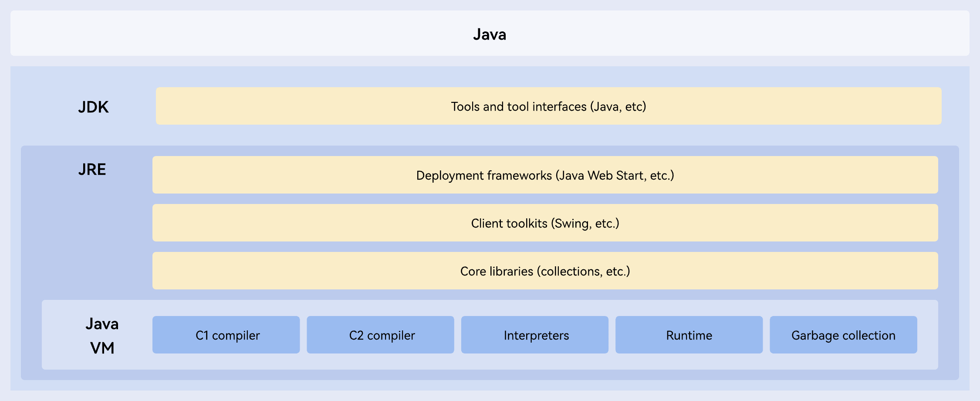Click the Java VM label
This screenshot has width=980, height=401.
coord(102,336)
